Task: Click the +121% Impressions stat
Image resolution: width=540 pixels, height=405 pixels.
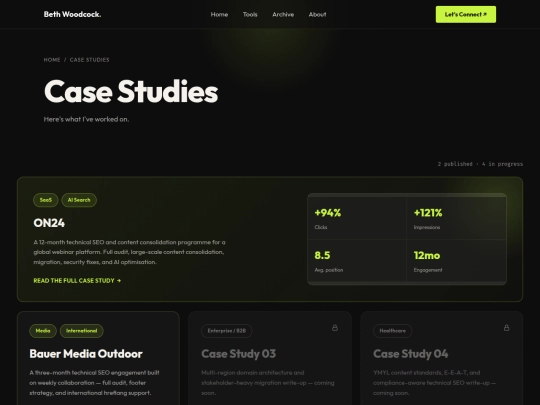Action: point(456,218)
